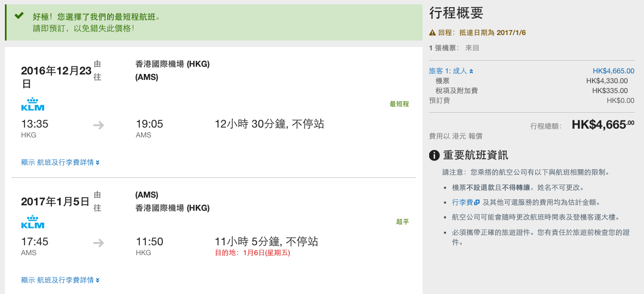The height and width of the screenshot is (294, 644).
Task: Expand return flight 顯示 航班及行李費詳情
Action: (60, 280)
